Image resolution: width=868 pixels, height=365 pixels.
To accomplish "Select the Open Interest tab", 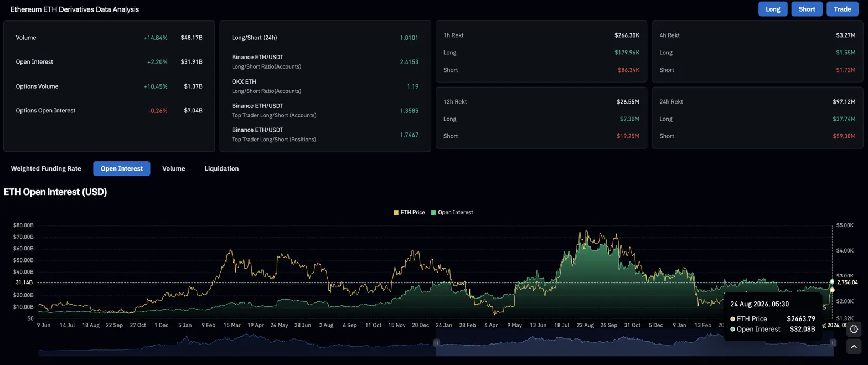I will [x=121, y=168].
